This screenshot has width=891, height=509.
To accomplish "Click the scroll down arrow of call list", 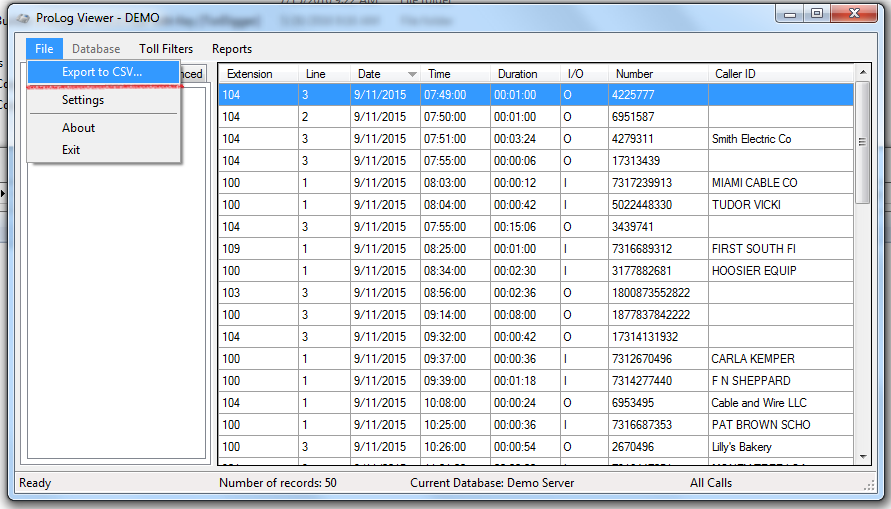I will [x=863, y=456].
